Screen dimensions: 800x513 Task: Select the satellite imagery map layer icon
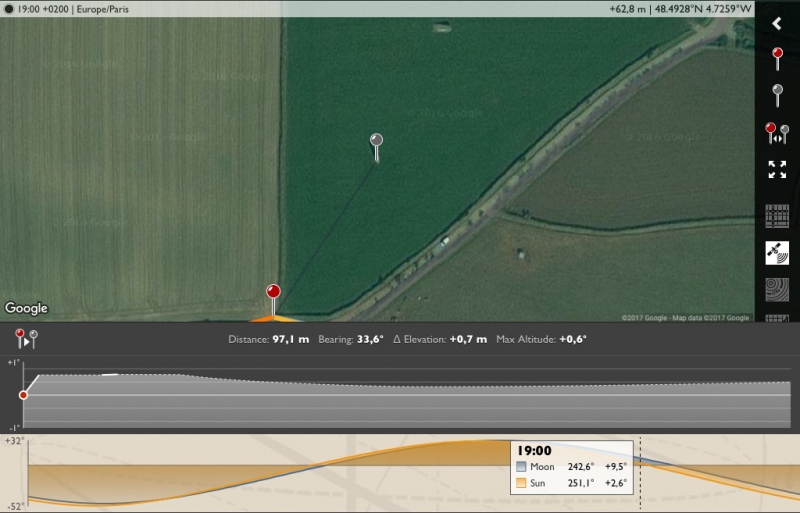click(x=777, y=253)
